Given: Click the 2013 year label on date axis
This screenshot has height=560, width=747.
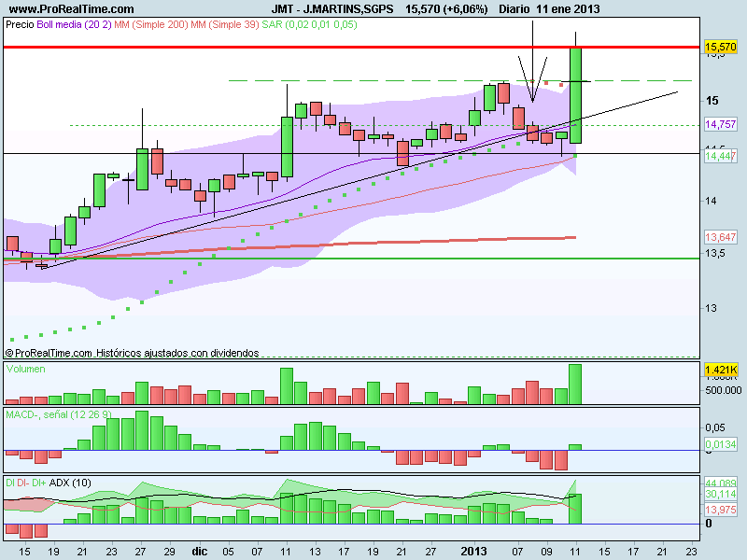Looking at the screenshot, I should (x=474, y=552).
